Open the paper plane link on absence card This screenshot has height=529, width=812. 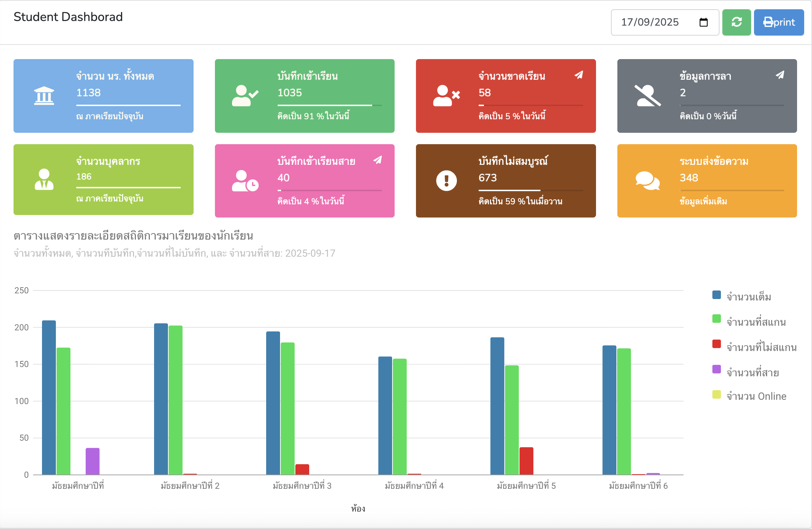579,75
